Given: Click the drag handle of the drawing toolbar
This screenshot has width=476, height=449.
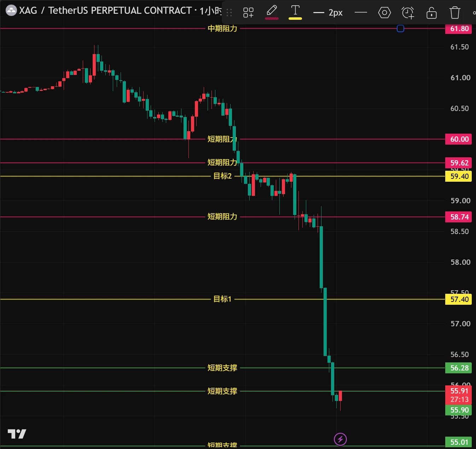Looking at the screenshot, I should click(229, 13).
